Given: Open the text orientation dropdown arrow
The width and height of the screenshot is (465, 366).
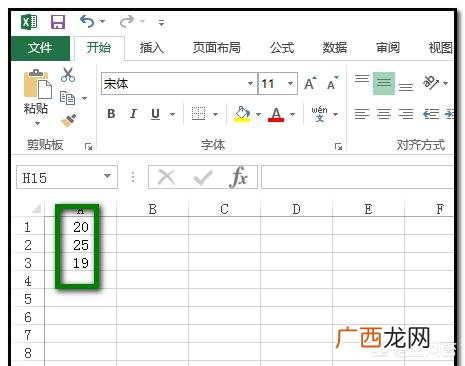Looking at the screenshot, I should point(446,83).
